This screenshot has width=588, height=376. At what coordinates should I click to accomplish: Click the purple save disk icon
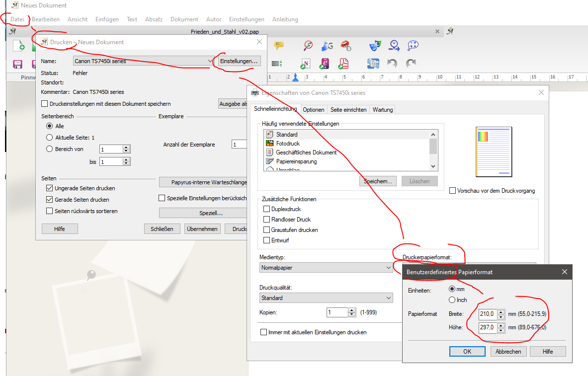(x=17, y=65)
